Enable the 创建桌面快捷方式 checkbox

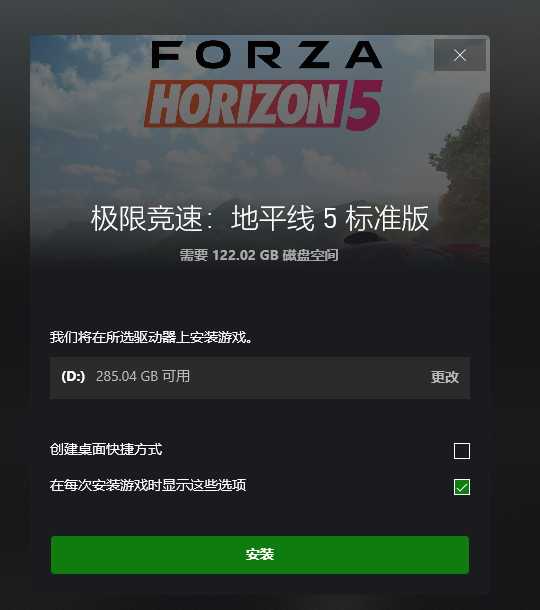(x=461, y=450)
